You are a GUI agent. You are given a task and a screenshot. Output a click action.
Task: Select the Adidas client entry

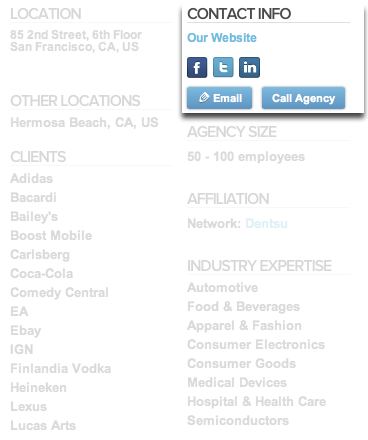(x=32, y=178)
